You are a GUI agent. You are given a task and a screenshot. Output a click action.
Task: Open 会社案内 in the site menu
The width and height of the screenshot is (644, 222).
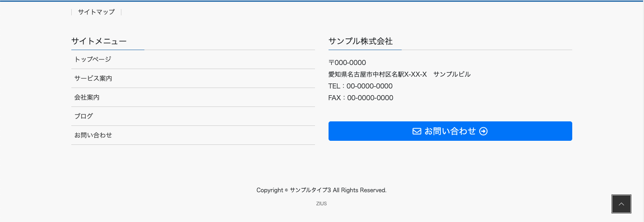point(87,97)
